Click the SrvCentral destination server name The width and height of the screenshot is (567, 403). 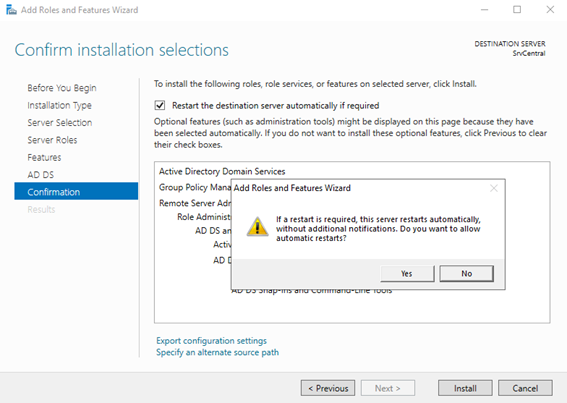click(x=529, y=53)
